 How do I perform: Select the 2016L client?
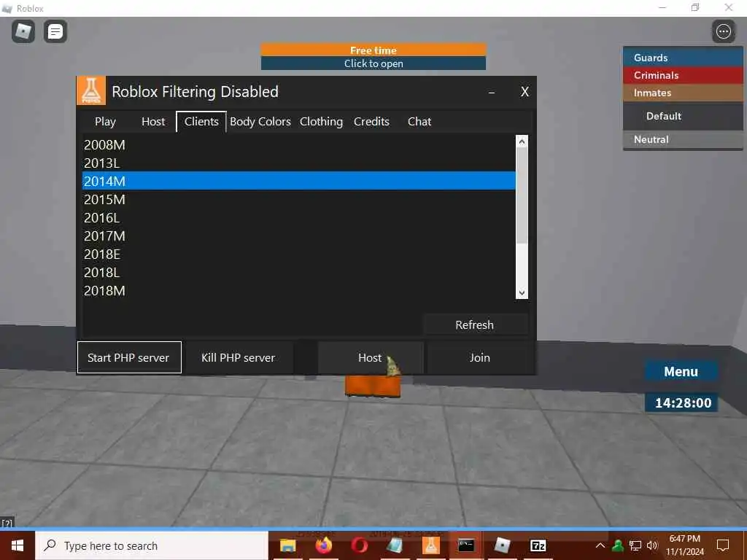click(298, 217)
